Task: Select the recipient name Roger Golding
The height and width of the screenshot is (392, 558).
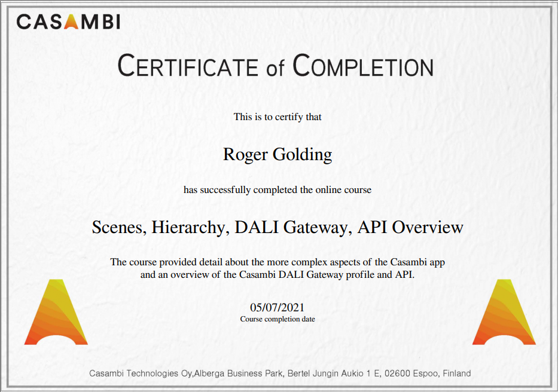Action: point(278,155)
